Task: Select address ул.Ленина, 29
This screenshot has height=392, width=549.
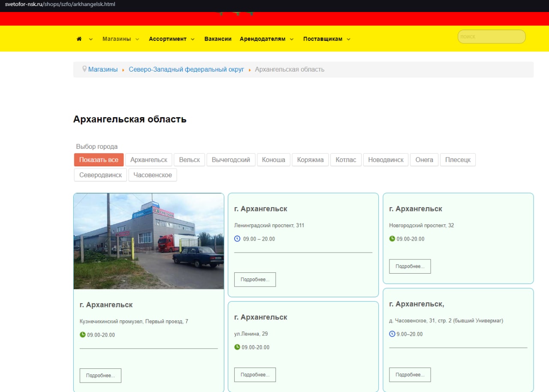Action: tap(251, 334)
